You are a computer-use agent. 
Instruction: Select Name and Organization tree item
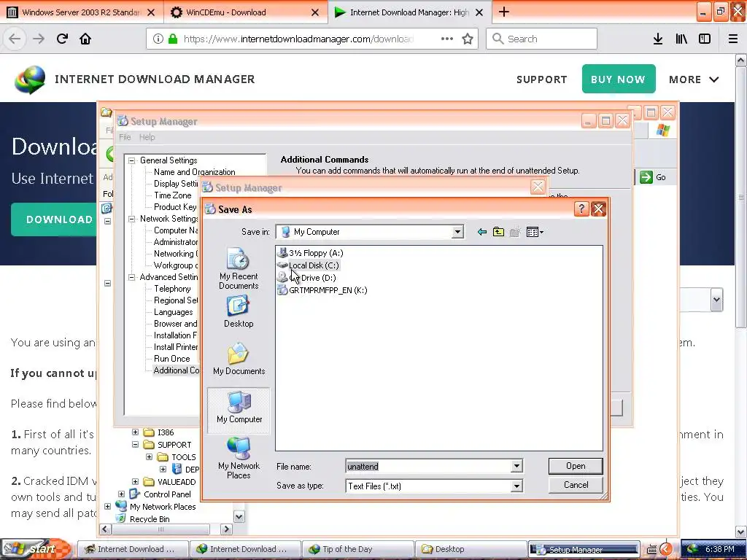click(194, 172)
